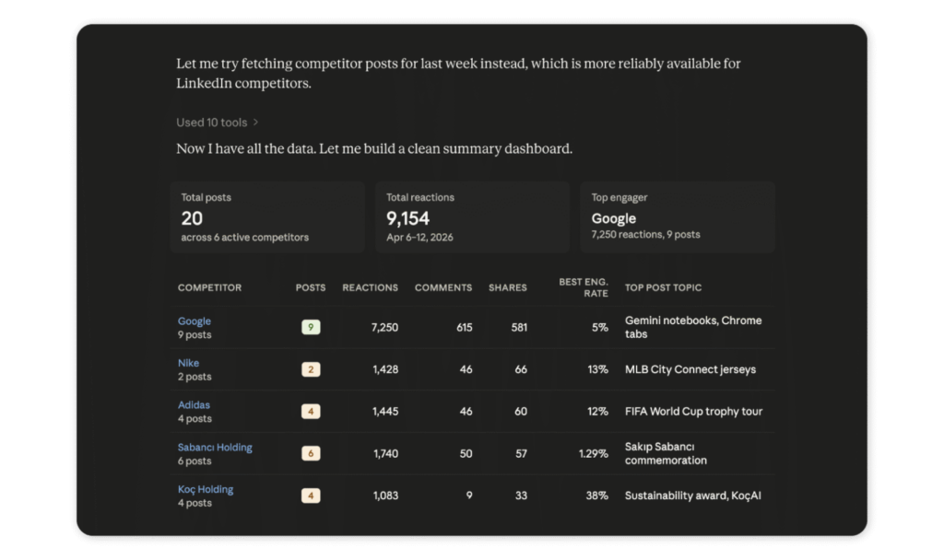Image resolution: width=944 pixels, height=560 pixels.
Task: Click Nike's engagement rate 13%
Action: (x=597, y=369)
